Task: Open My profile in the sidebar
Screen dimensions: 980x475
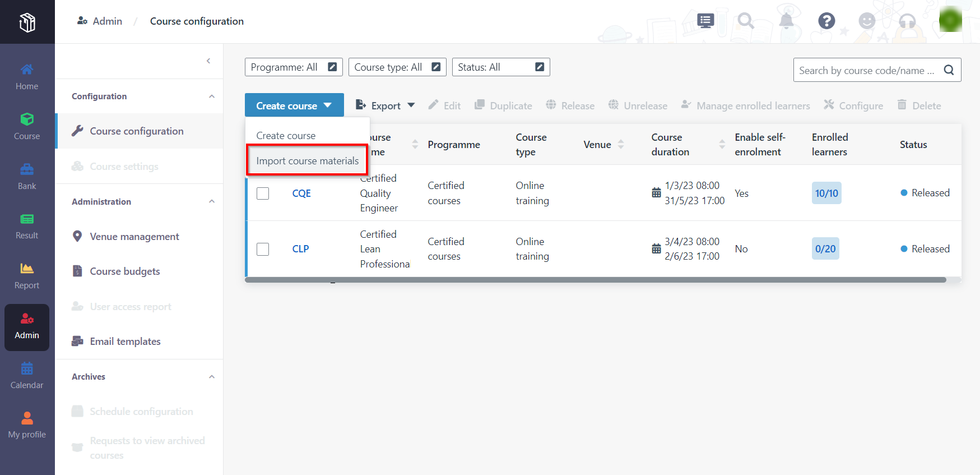Action: (27, 426)
